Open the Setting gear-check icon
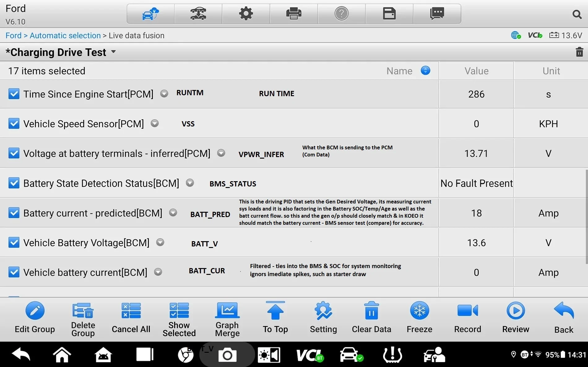The height and width of the screenshot is (367, 588). tap(323, 310)
